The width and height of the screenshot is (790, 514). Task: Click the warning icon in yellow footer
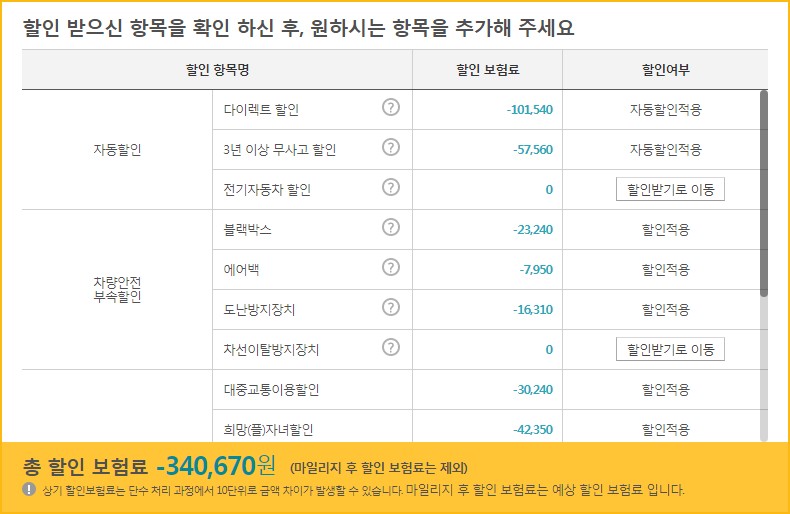pyautogui.click(x=29, y=489)
